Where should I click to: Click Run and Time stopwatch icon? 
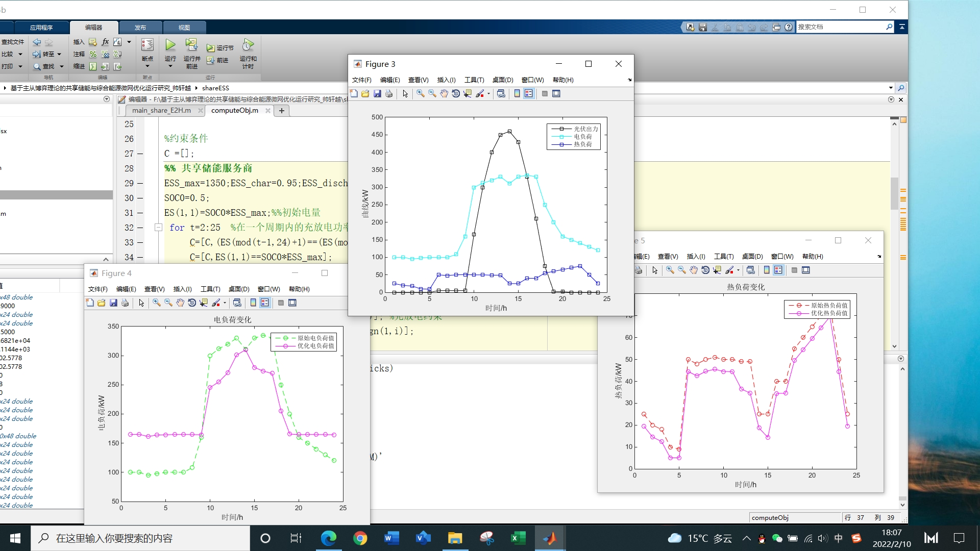pos(248,46)
